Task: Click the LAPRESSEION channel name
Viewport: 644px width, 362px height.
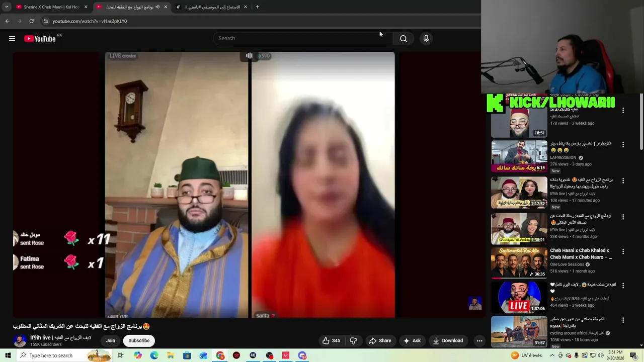Action: coord(563,157)
